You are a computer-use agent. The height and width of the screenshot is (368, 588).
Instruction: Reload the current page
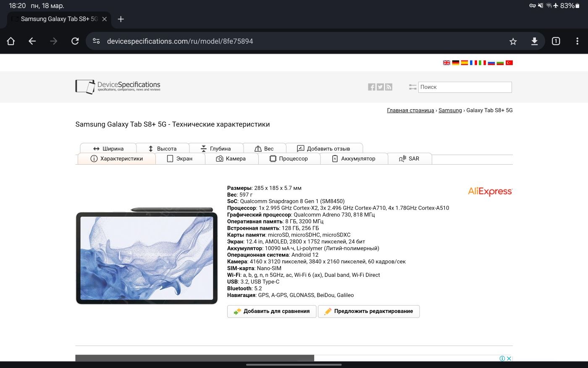pyautogui.click(x=75, y=41)
